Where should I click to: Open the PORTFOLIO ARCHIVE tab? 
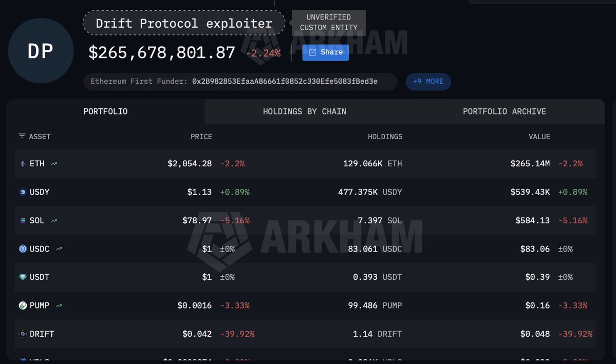coord(504,111)
